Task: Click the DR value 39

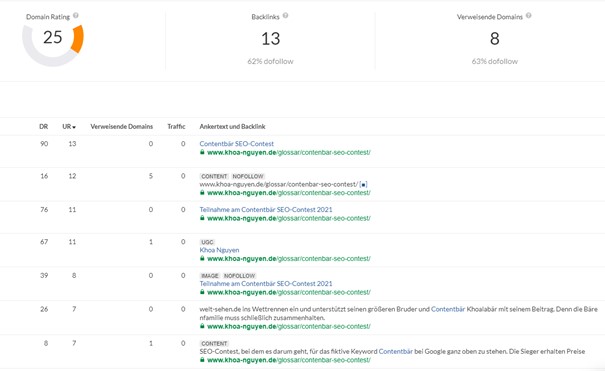Action: [44, 276]
